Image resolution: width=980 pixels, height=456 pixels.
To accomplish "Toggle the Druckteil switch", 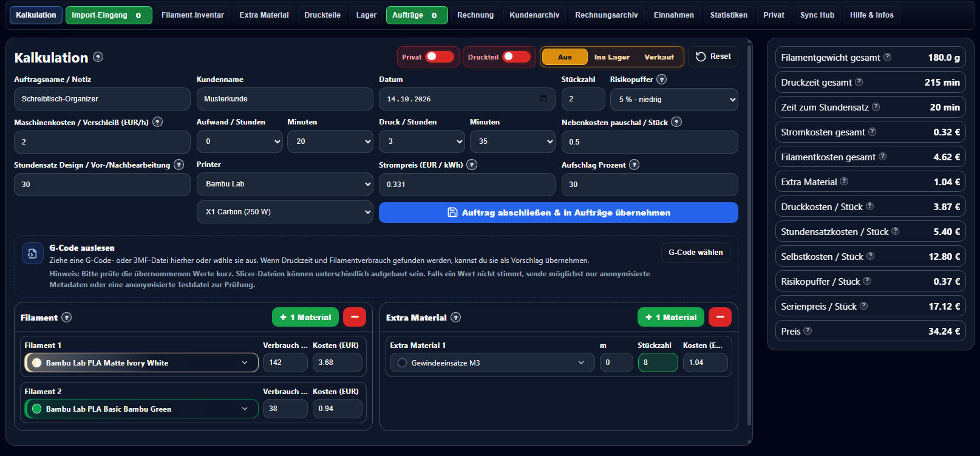I will click(516, 56).
